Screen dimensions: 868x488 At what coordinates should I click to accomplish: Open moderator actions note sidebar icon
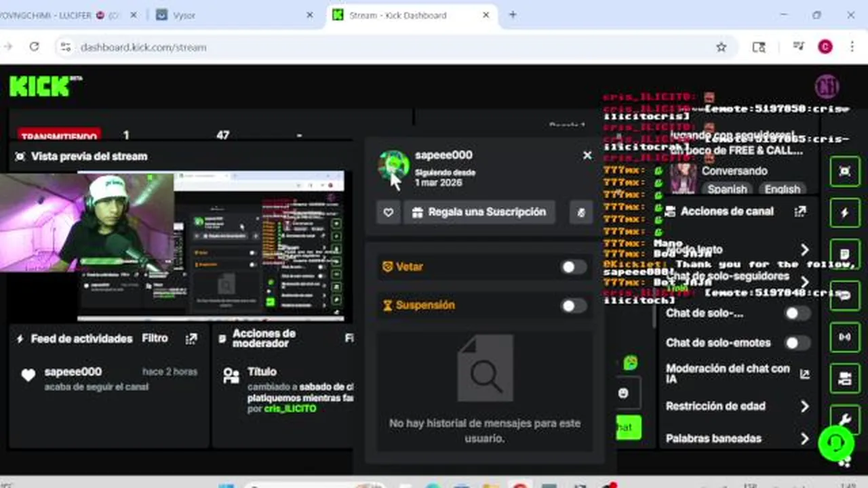845,254
